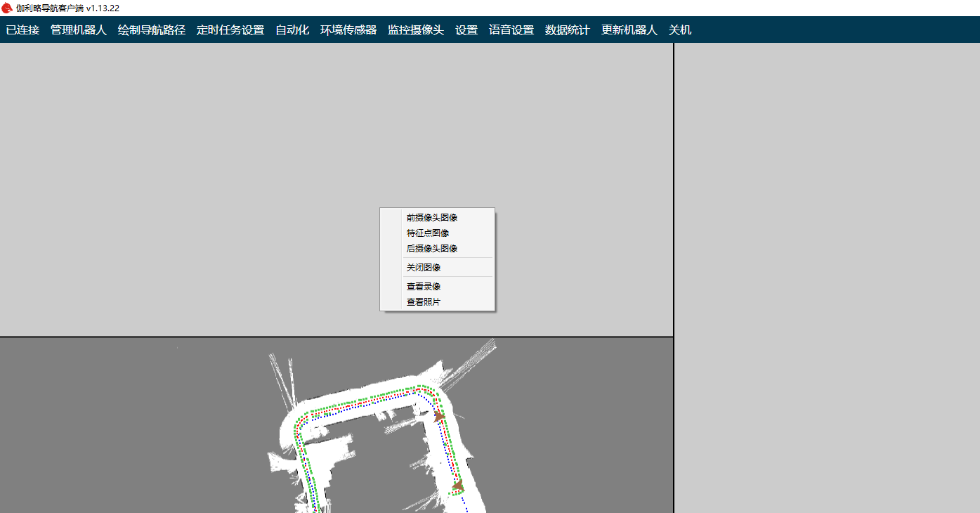Click the brown marker where the green route ends

(x=458, y=486)
